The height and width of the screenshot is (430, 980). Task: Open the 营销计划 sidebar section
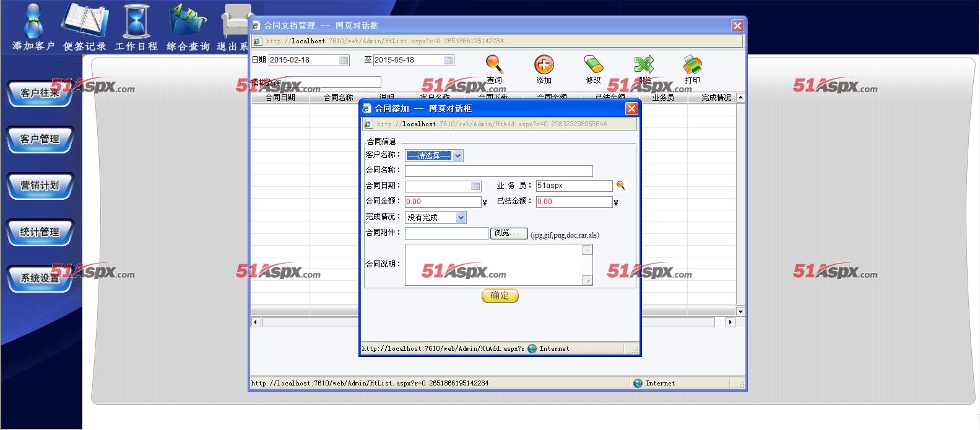click(40, 186)
